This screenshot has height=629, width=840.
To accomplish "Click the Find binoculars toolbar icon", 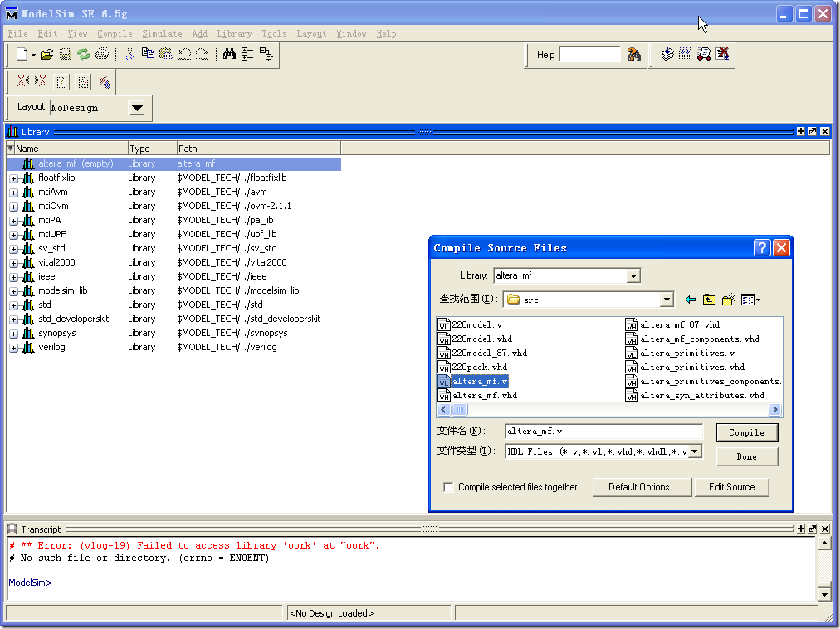I will click(x=230, y=55).
